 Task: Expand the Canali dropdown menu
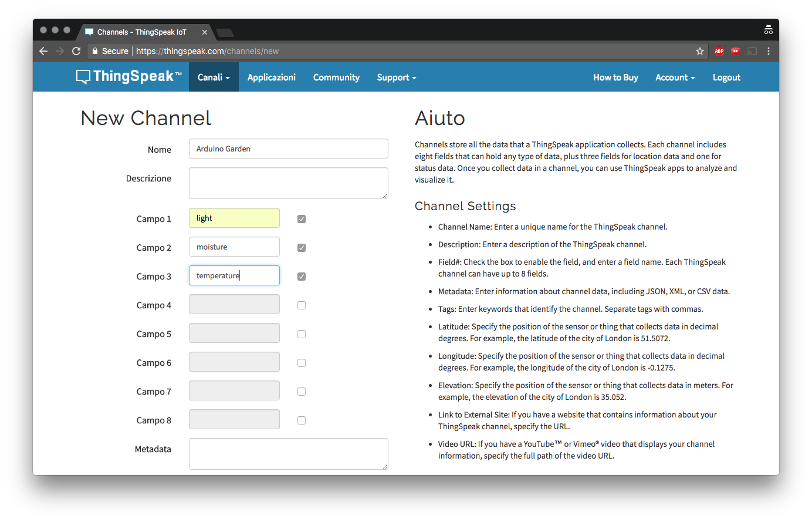coord(214,78)
